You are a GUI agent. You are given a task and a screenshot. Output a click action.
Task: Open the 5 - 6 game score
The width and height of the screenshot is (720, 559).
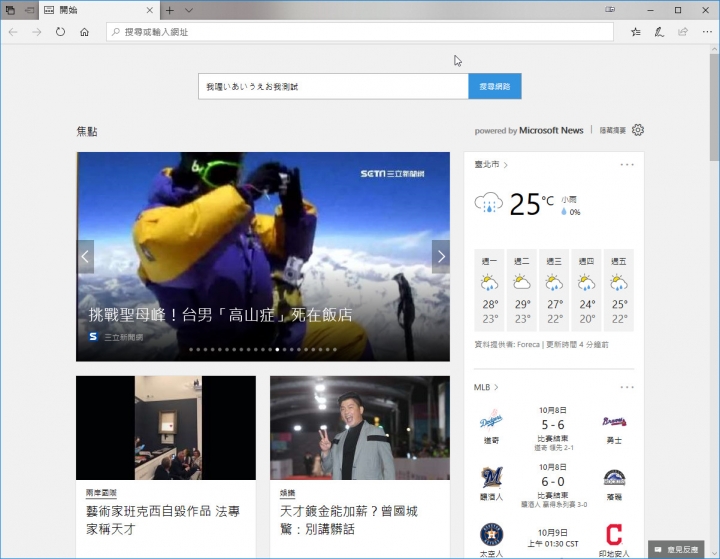point(553,425)
